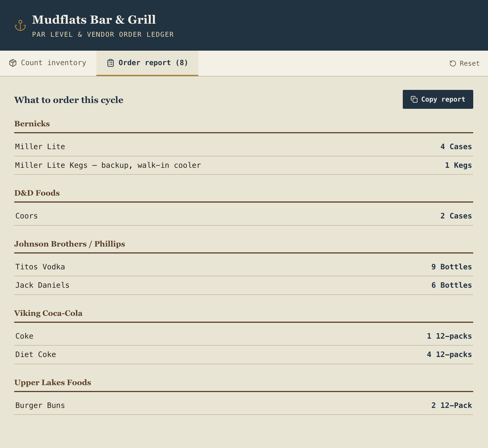
Task: Click the 4 Cases quantity for Miller Lite
Action: pyautogui.click(x=456, y=147)
